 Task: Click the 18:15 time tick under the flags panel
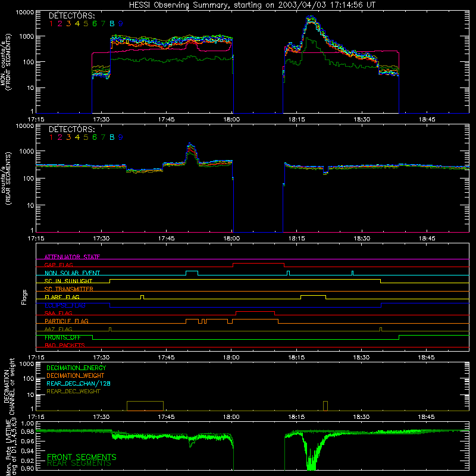(296, 358)
